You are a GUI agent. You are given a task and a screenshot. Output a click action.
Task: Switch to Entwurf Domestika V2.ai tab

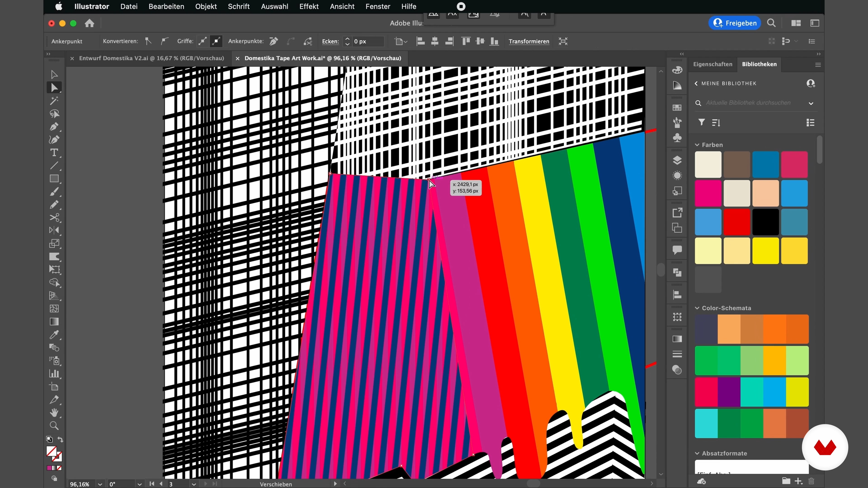tap(152, 58)
